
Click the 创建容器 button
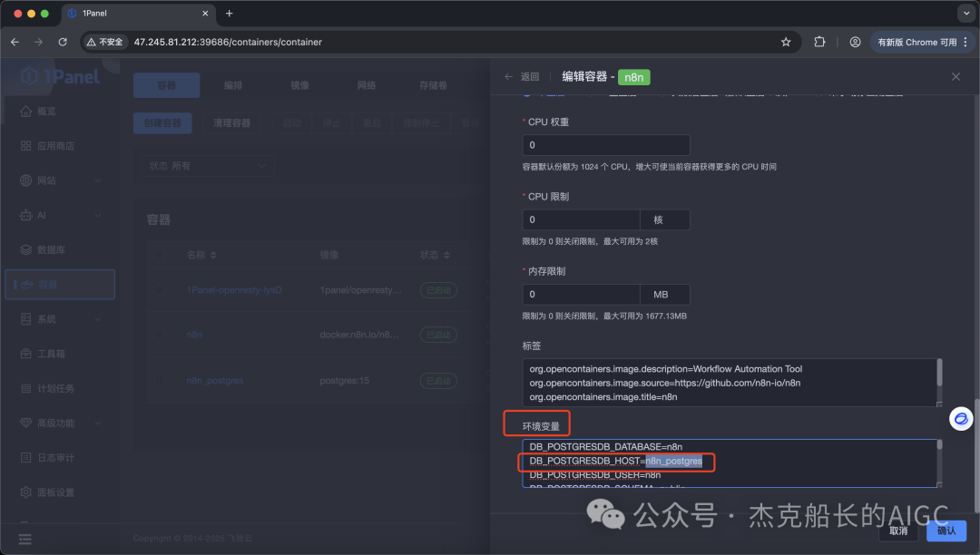(162, 123)
